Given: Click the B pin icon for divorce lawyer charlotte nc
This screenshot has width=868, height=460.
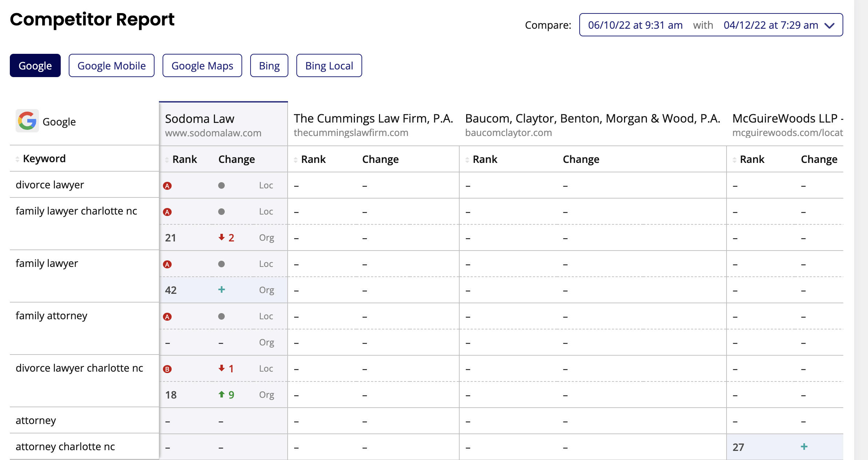Looking at the screenshot, I should click(167, 369).
